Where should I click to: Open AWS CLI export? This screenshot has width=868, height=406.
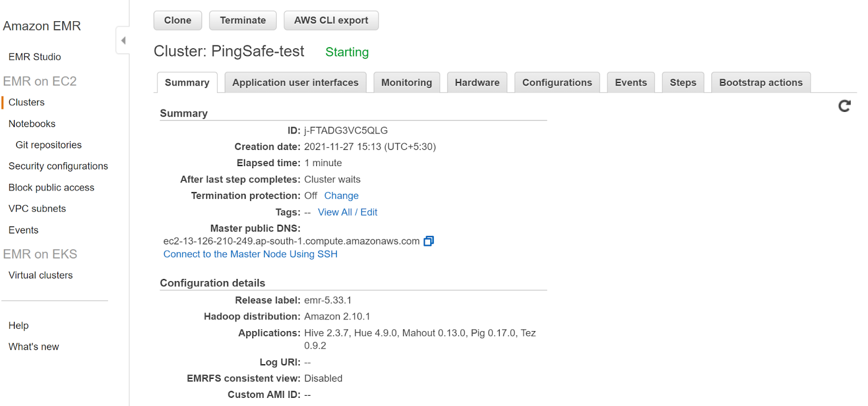(x=331, y=21)
